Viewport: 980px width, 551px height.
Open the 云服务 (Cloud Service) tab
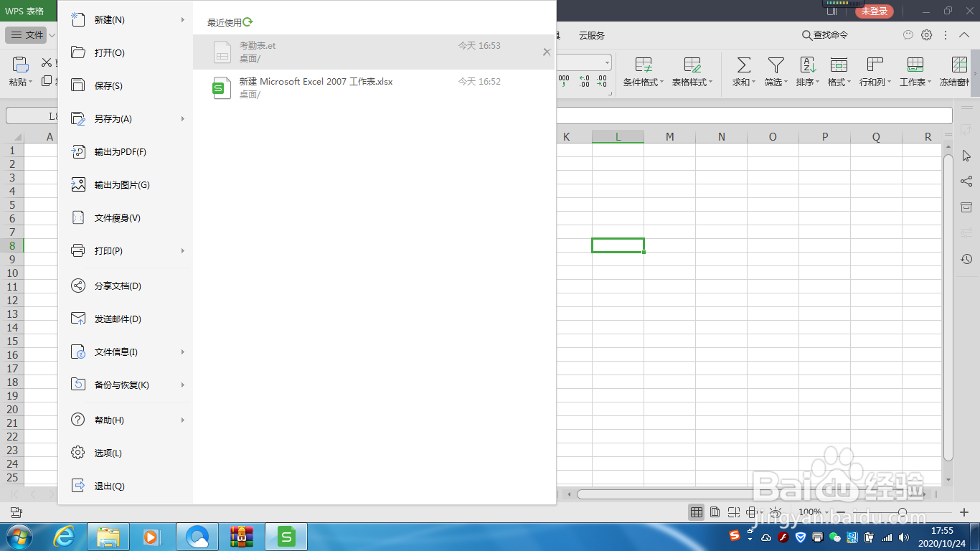(592, 35)
